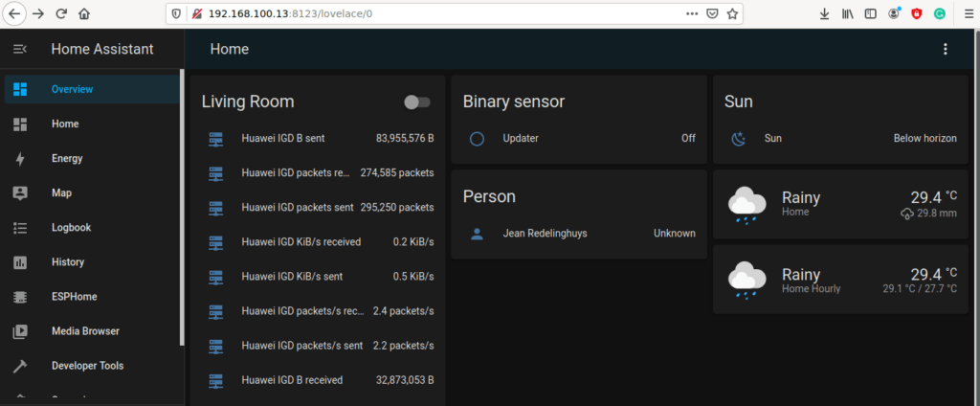Click the Living Room card title

(x=248, y=101)
